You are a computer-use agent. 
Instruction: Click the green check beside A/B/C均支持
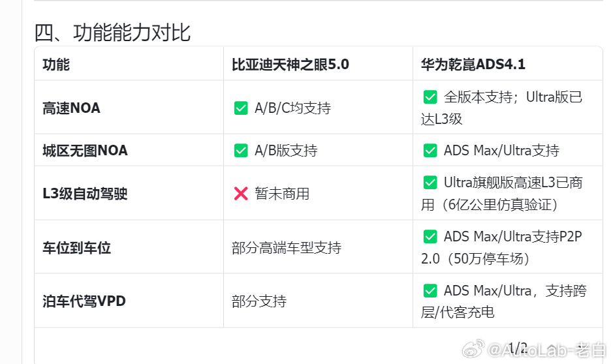coord(240,108)
